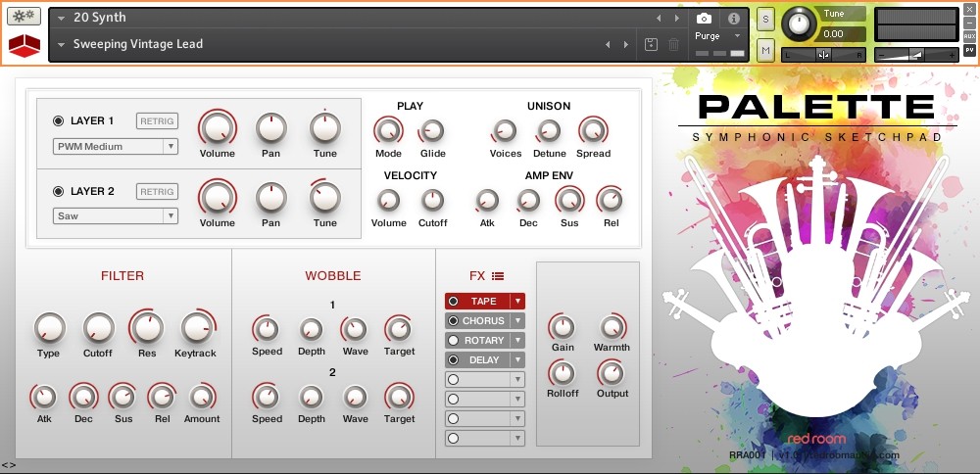The height and width of the screenshot is (474, 980).
Task: Toggle Layer 2 power button
Action: tap(58, 192)
